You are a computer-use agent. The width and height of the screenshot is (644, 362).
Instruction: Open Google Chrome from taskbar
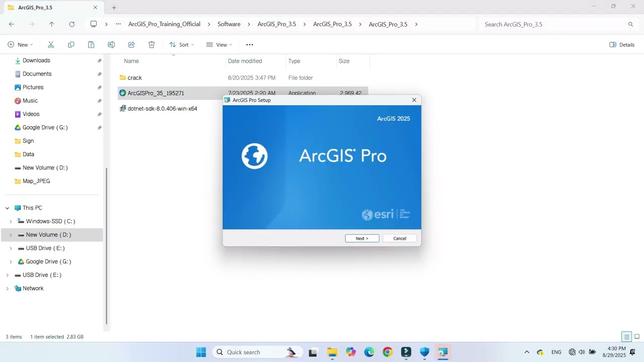tap(387, 352)
